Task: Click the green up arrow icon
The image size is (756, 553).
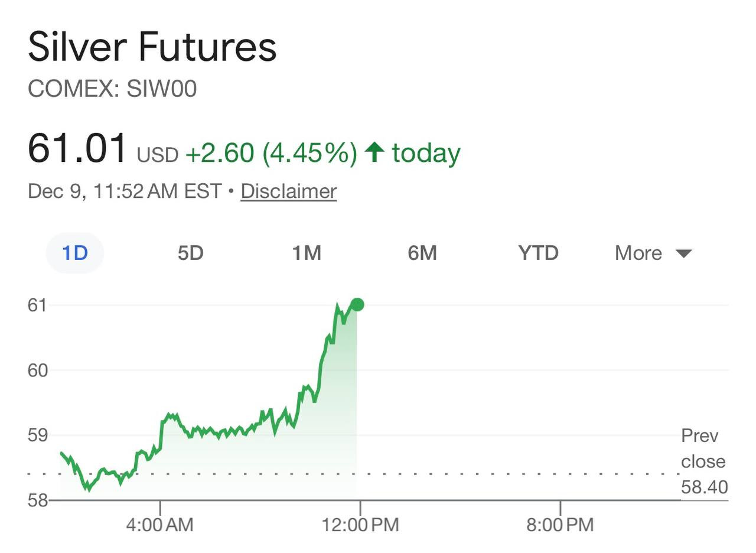Action: 374,152
